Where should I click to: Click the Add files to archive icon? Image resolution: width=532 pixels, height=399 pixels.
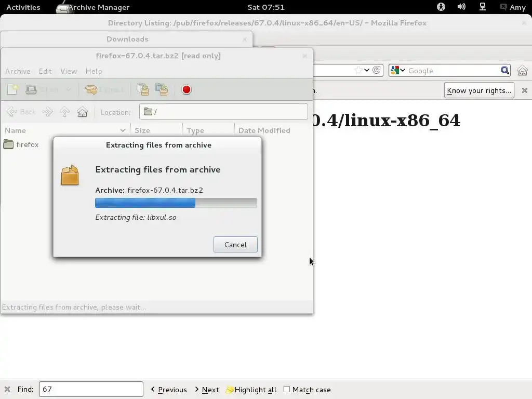[x=143, y=89]
